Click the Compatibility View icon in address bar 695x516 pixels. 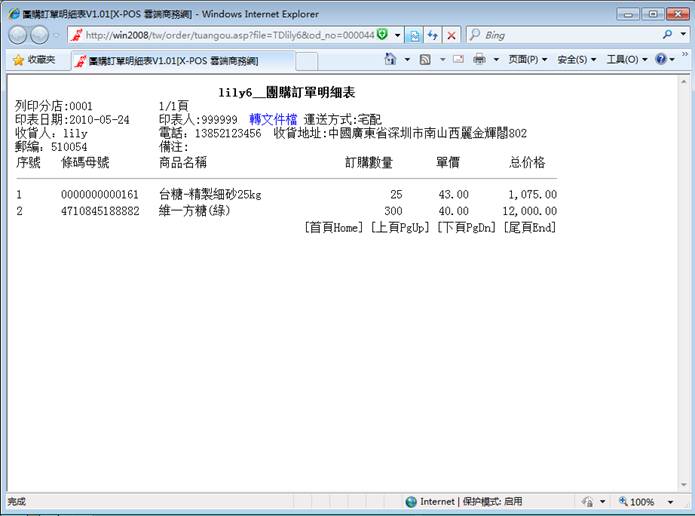414,35
